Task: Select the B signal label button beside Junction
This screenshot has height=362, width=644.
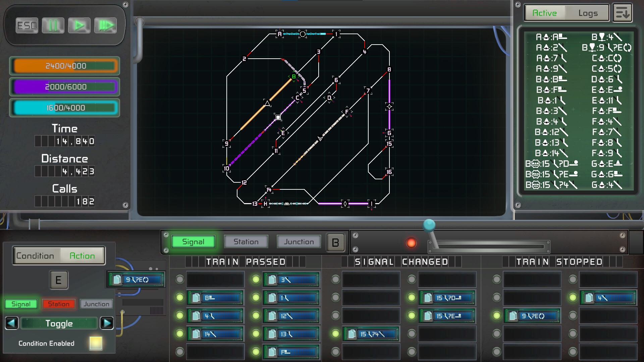Action: [335, 242]
